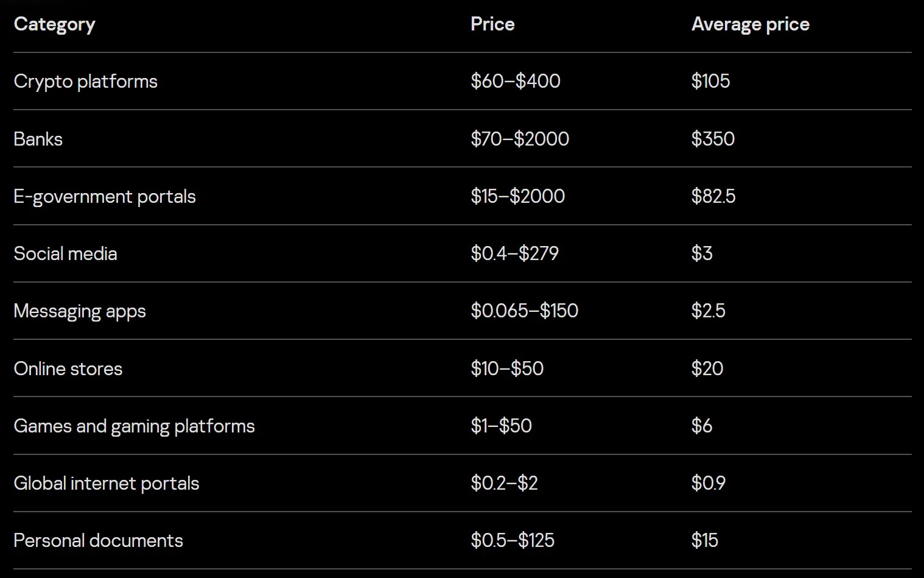Screen dimensions: 924x578
Task: Select the $70–$2000 price range cell
Action: coord(519,139)
